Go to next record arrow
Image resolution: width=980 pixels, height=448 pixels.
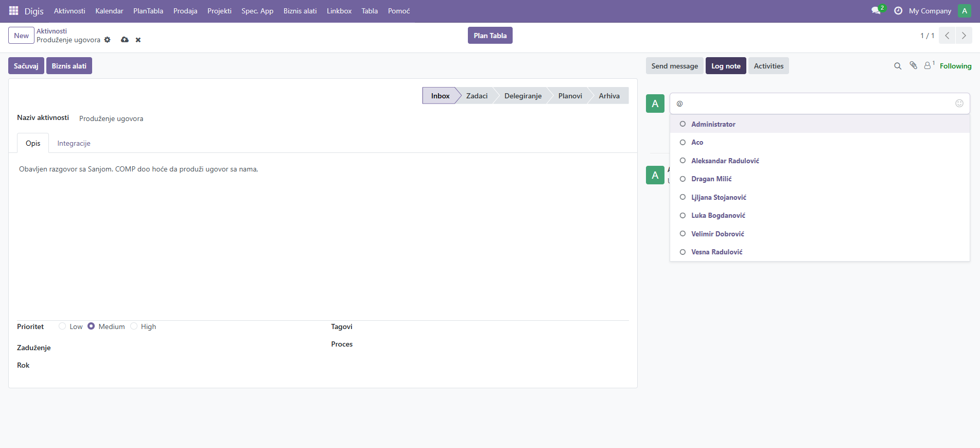click(964, 36)
